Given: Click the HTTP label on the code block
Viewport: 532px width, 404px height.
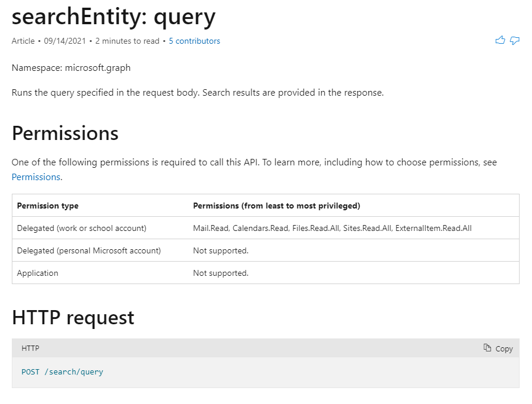Looking at the screenshot, I should pyautogui.click(x=30, y=348).
